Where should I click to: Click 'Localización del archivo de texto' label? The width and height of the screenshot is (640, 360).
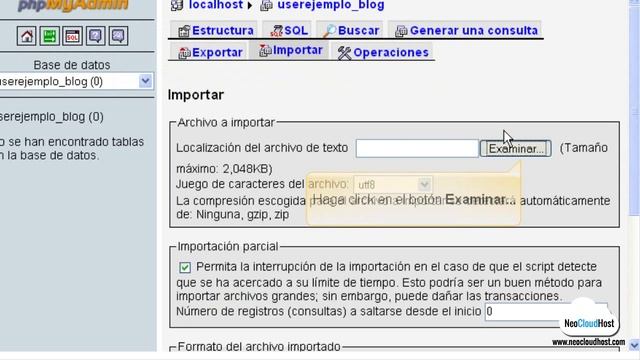(262, 148)
